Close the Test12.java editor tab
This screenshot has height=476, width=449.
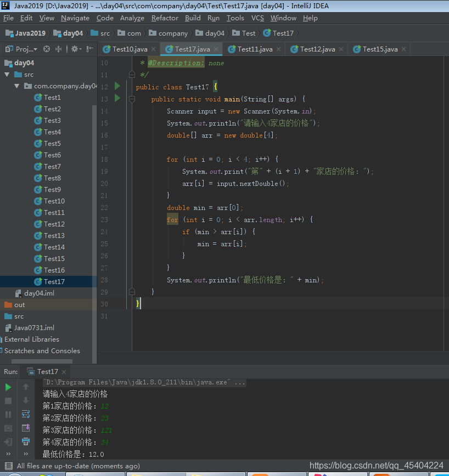[x=341, y=49]
